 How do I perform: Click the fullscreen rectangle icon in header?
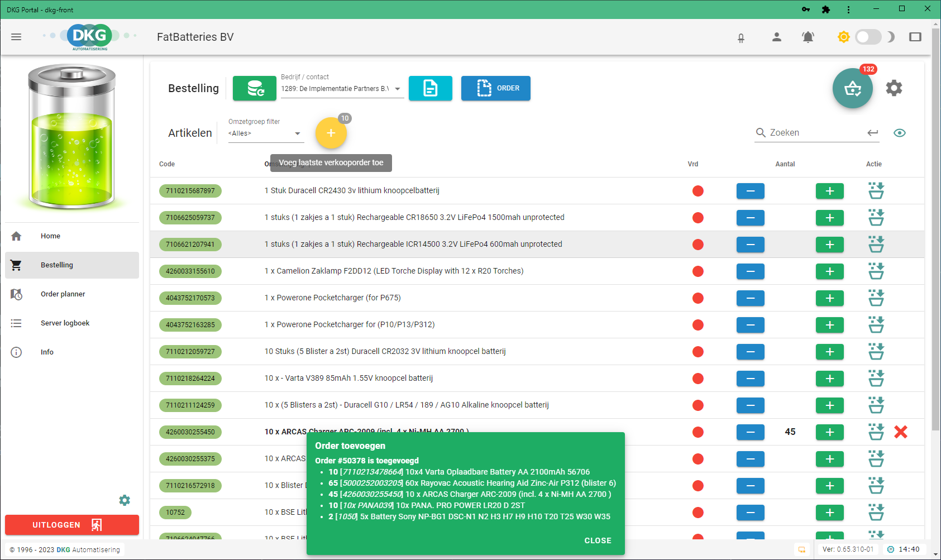pos(915,37)
